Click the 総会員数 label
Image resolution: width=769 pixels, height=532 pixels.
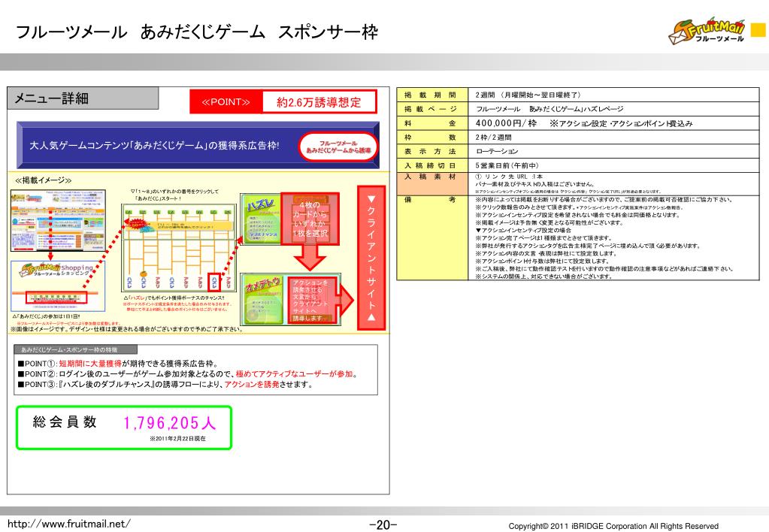coord(65,422)
